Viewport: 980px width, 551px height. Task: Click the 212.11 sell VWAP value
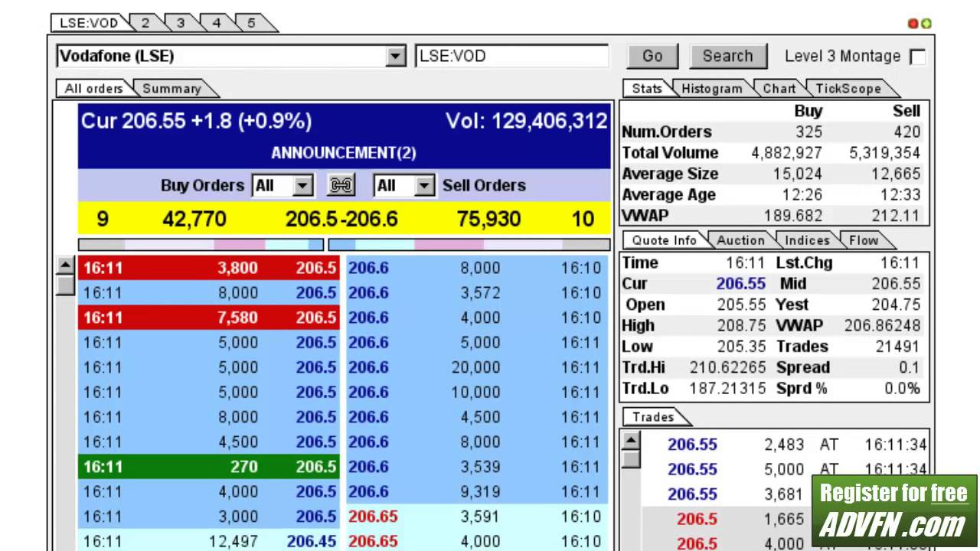tap(896, 216)
